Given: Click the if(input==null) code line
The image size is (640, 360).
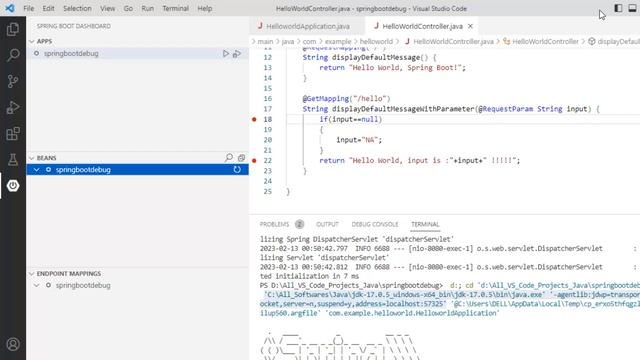Looking at the screenshot, I should (351, 119).
